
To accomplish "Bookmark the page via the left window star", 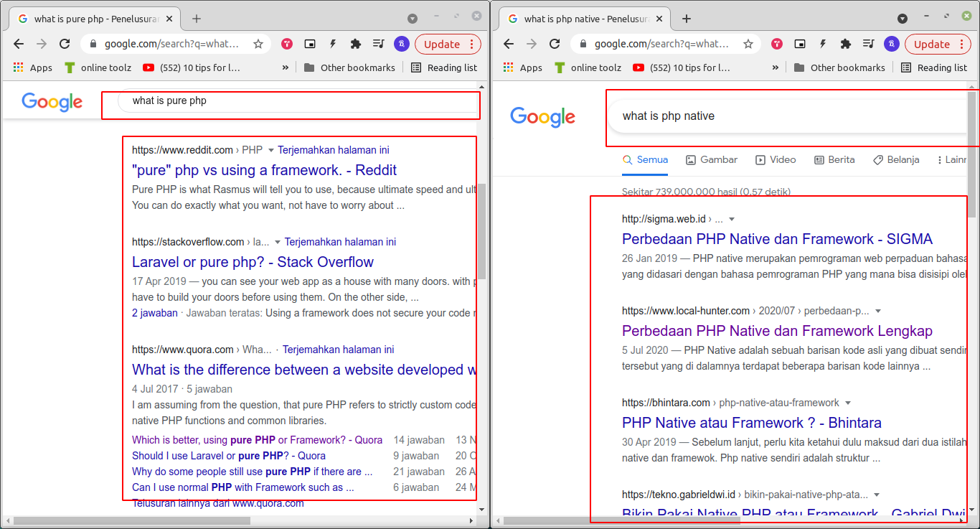I will click(x=258, y=44).
